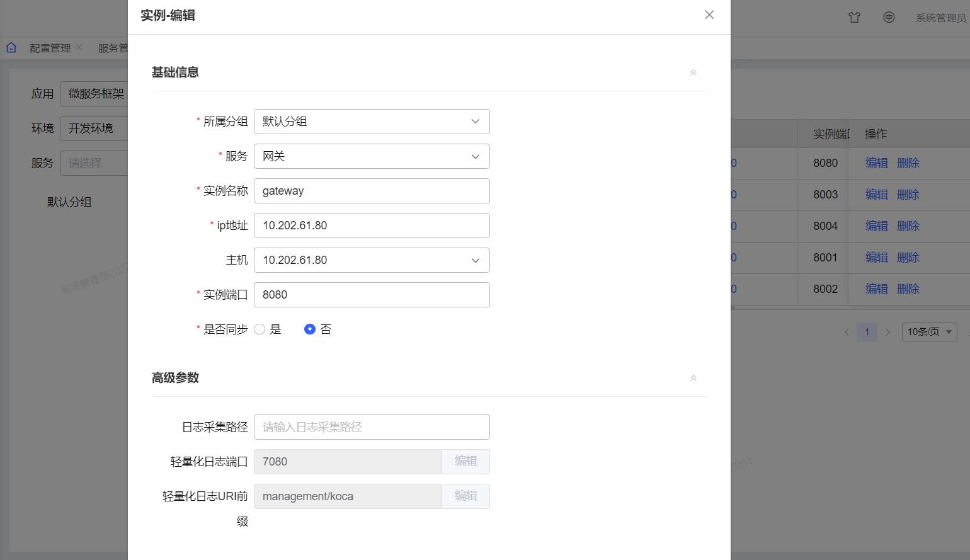Collapse the 基础信息 section

click(x=693, y=72)
